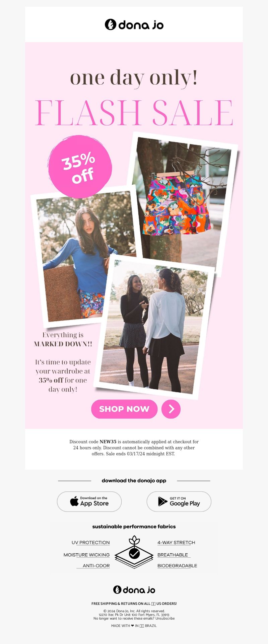Click the ANTI-ODOR label

(96, 566)
